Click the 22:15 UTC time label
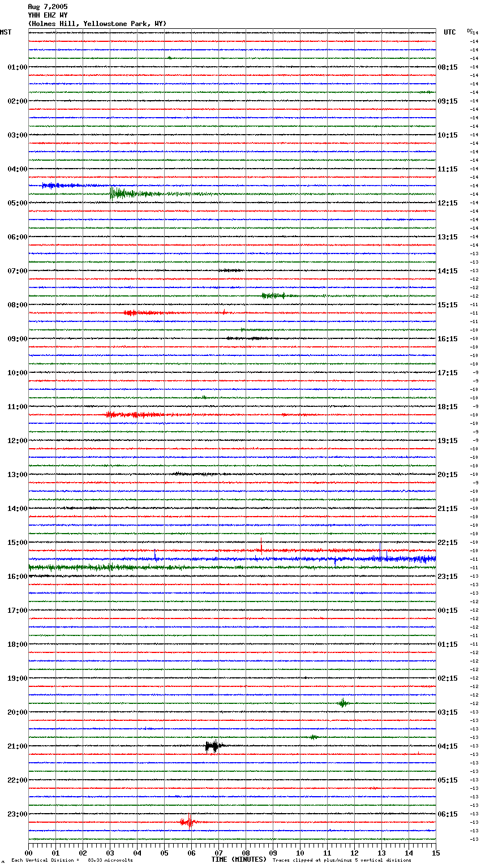 coord(448,543)
